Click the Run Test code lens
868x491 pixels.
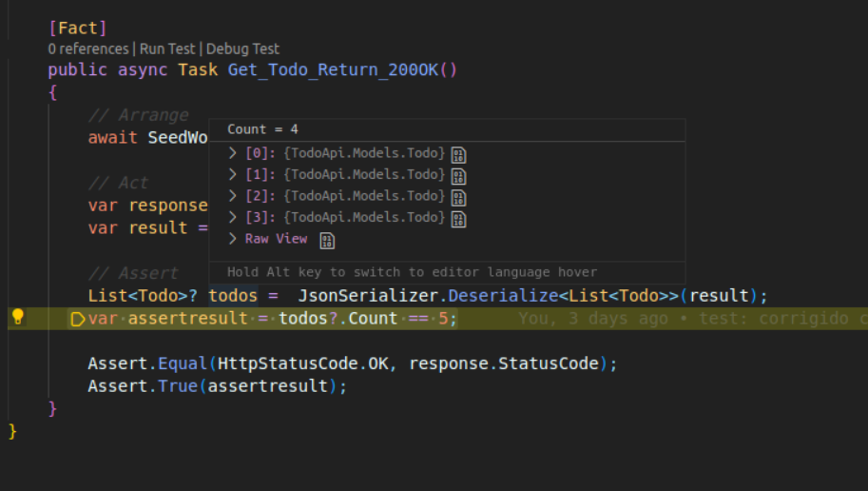pyautogui.click(x=167, y=49)
